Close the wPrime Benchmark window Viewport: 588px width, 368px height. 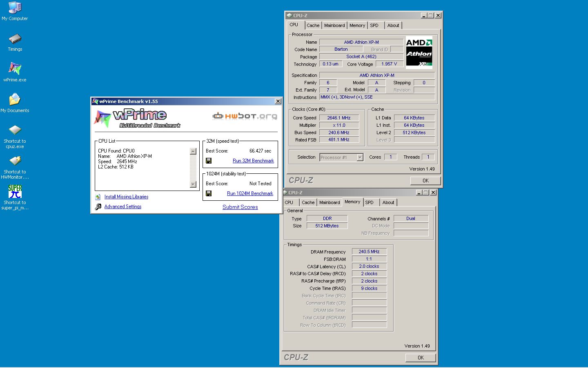[278, 101]
